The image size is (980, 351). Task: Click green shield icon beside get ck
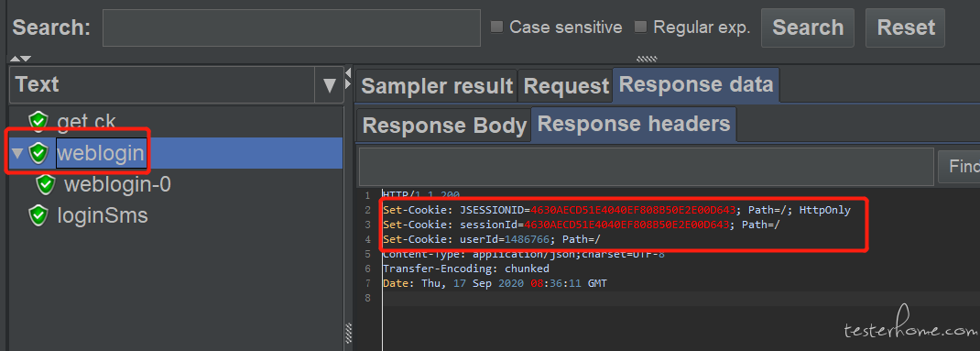pyautogui.click(x=38, y=121)
